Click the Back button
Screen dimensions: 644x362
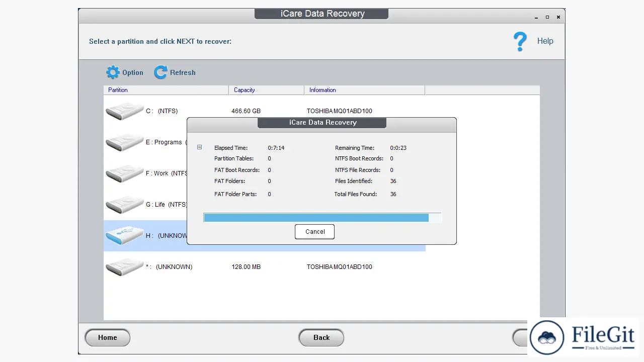click(321, 337)
